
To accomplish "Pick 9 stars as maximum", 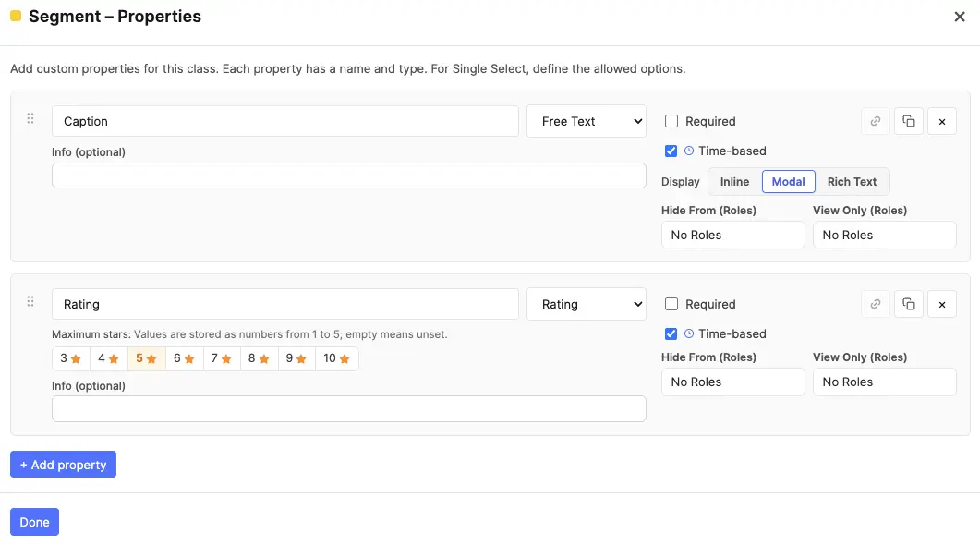I will (x=296, y=358).
